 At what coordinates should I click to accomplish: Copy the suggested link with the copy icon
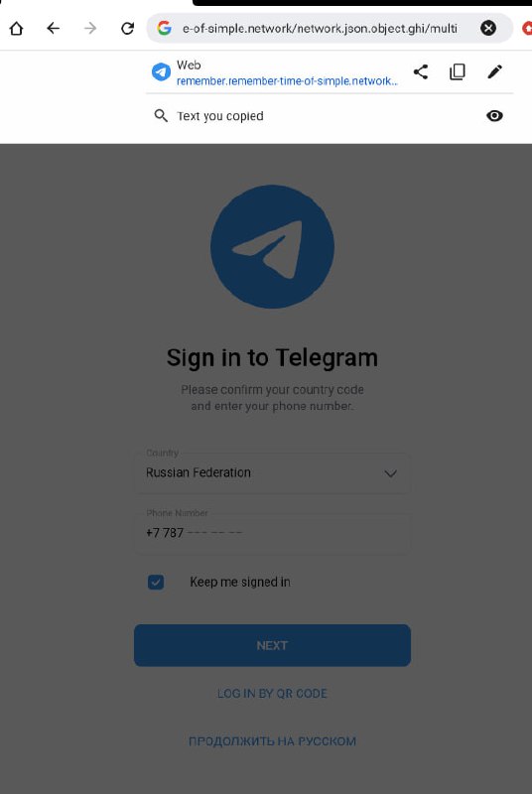tap(458, 71)
